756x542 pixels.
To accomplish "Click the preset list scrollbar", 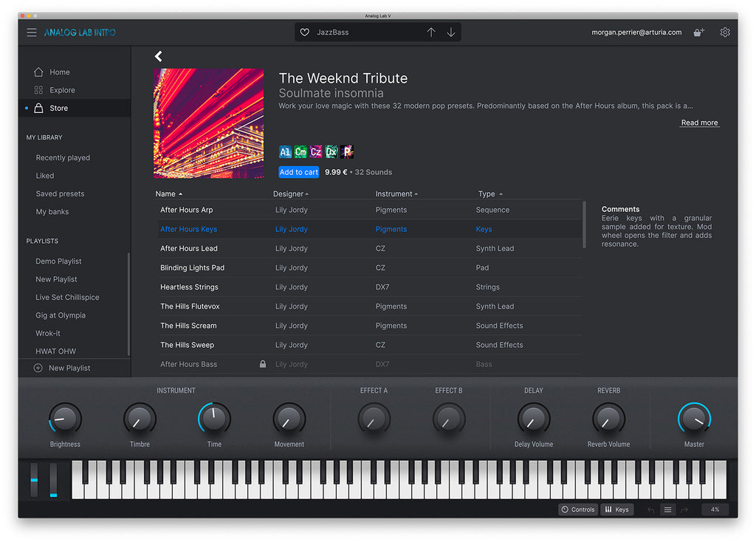I will click(585, 224).
